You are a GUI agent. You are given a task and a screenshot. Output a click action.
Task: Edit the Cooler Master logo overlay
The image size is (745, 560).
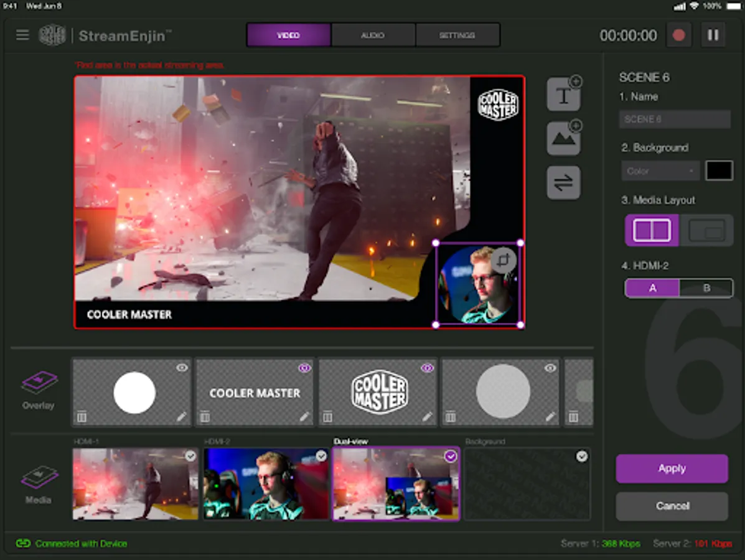coord(428,416)
